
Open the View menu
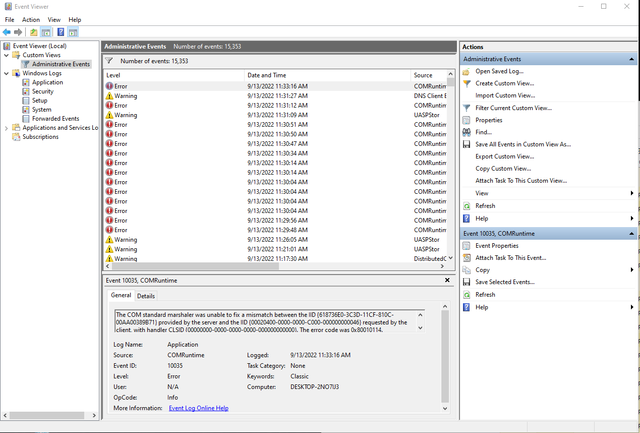[x=54, y=20]
